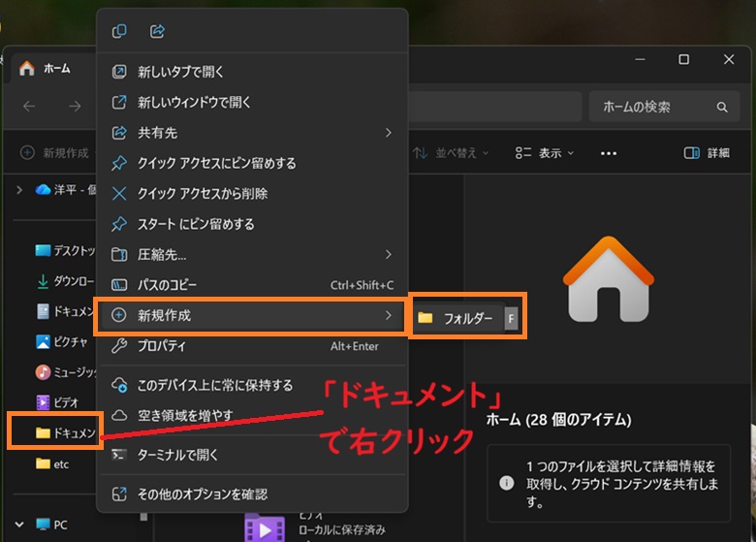Click the info icon in details pane

506,483
